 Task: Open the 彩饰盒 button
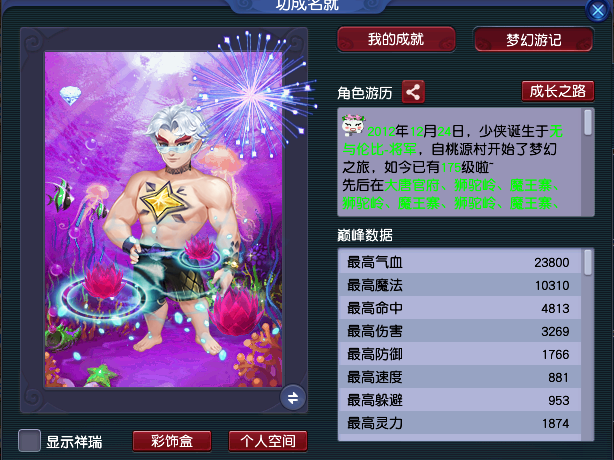(x=172, y=441)
